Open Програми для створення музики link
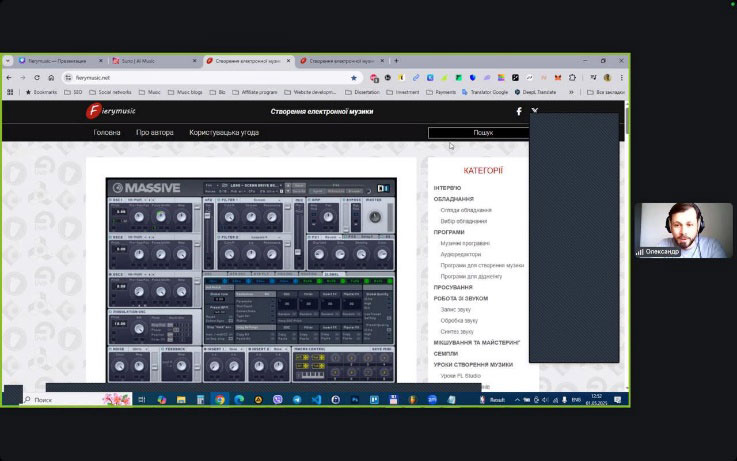The height and width of the screenshot is (461, 737). coord(482,266)
